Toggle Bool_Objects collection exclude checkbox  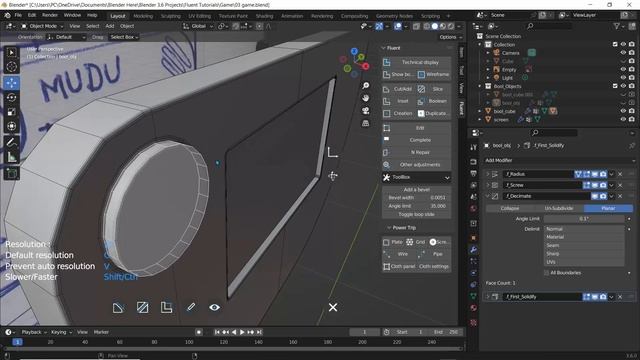pos(615,86)
